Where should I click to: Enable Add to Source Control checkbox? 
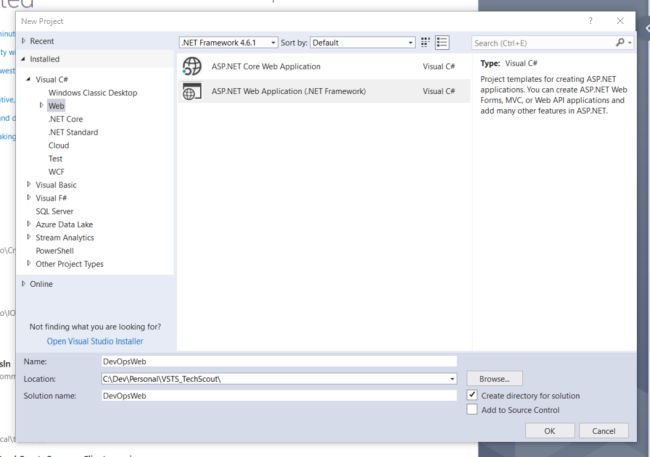(x=472, y=409)
